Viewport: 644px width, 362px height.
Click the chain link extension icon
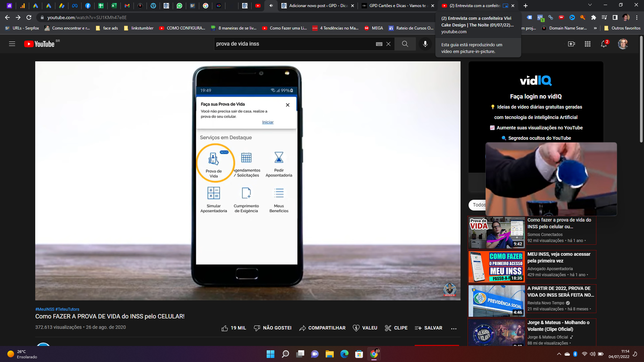[x=550, y=17]
